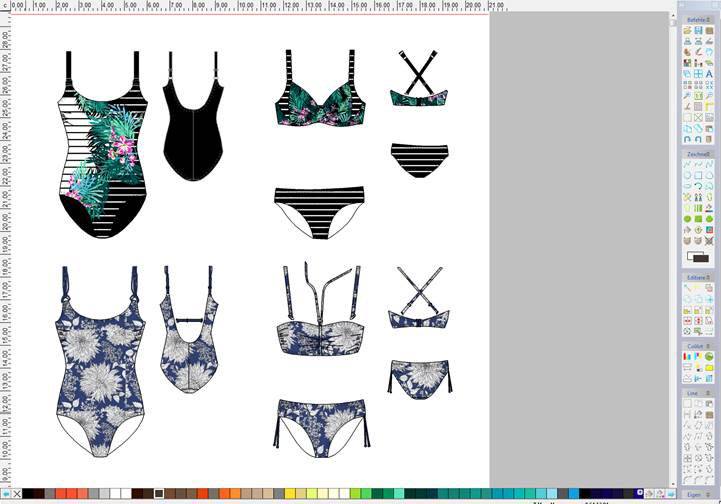Toggle the Colour panel header

697,346
